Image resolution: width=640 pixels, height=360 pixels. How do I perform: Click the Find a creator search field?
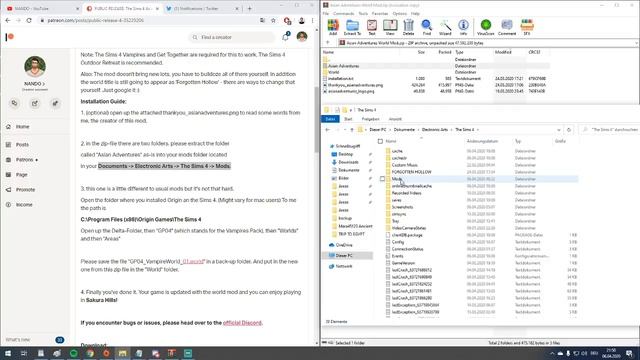coord(232,37)
